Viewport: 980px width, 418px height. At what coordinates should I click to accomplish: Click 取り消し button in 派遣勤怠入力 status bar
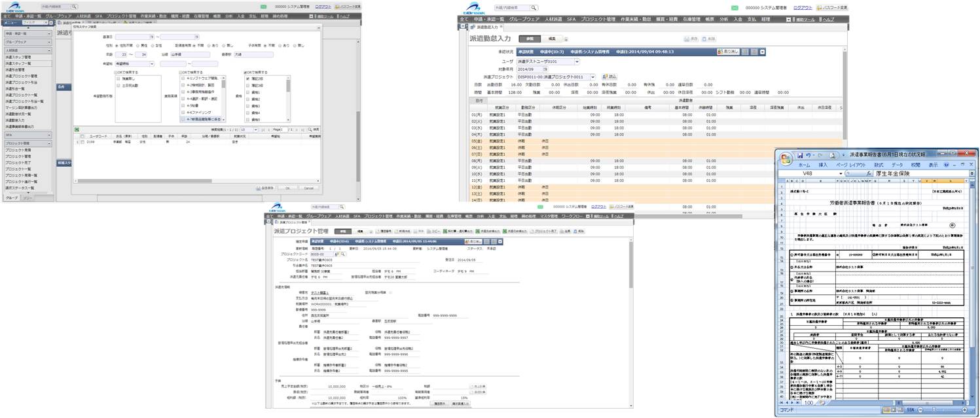pos(727,51)
